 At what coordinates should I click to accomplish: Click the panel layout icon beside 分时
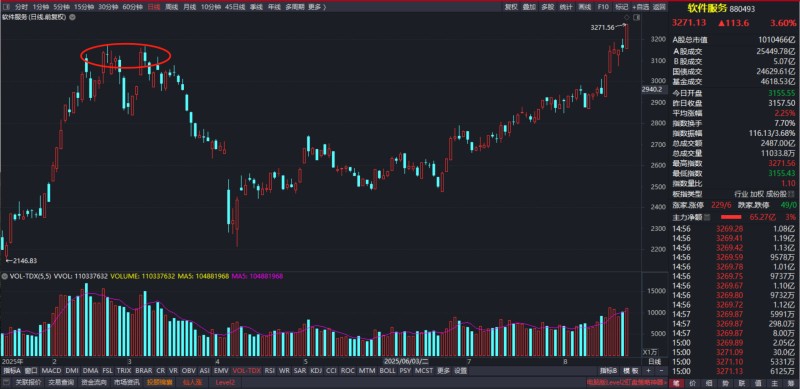pyautogui.click(x=8, y=7)
